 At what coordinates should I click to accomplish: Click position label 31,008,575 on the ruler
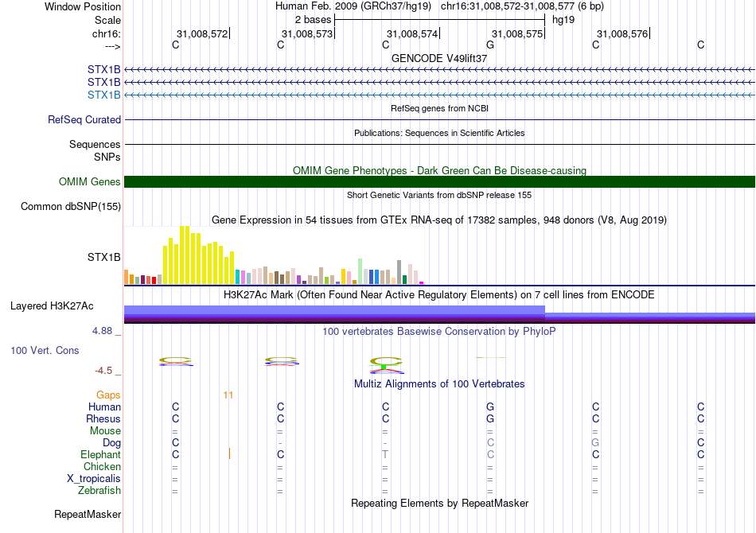(x=517, y=33)
